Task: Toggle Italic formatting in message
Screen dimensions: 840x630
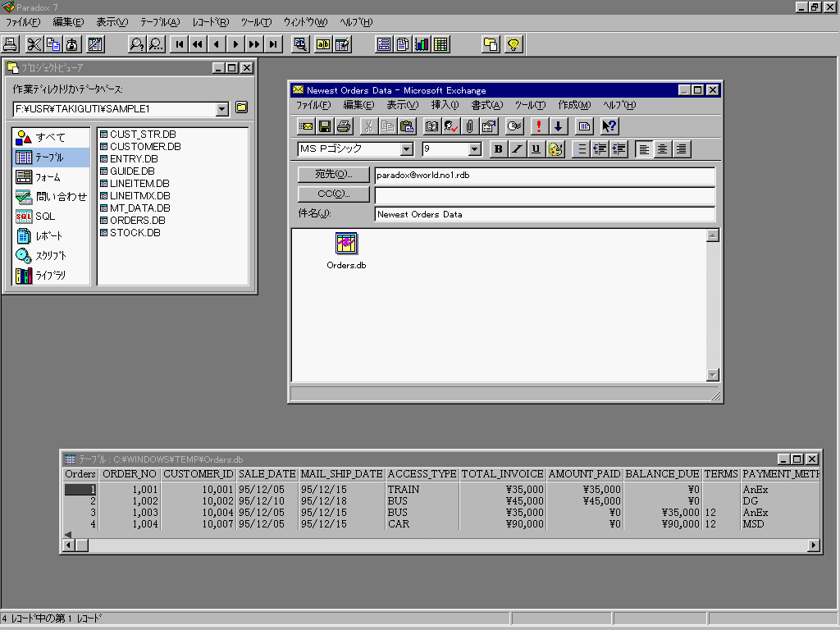Action: [x=517, y=149]
